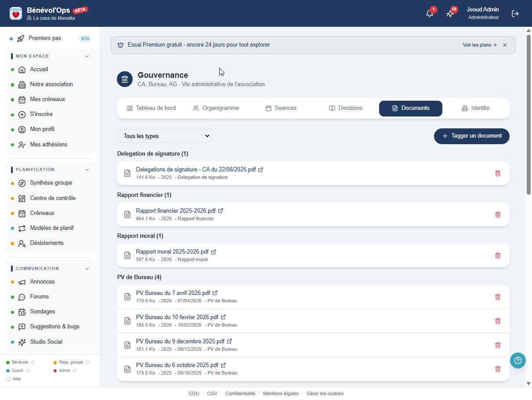Open external link for PV Bureau 10 fevrier 2026
This screenshot has height=400, width=532.
[223, 317]
